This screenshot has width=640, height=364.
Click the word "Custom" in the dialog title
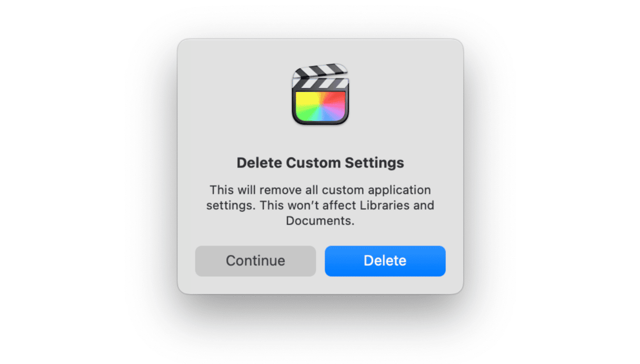(313, 163)
